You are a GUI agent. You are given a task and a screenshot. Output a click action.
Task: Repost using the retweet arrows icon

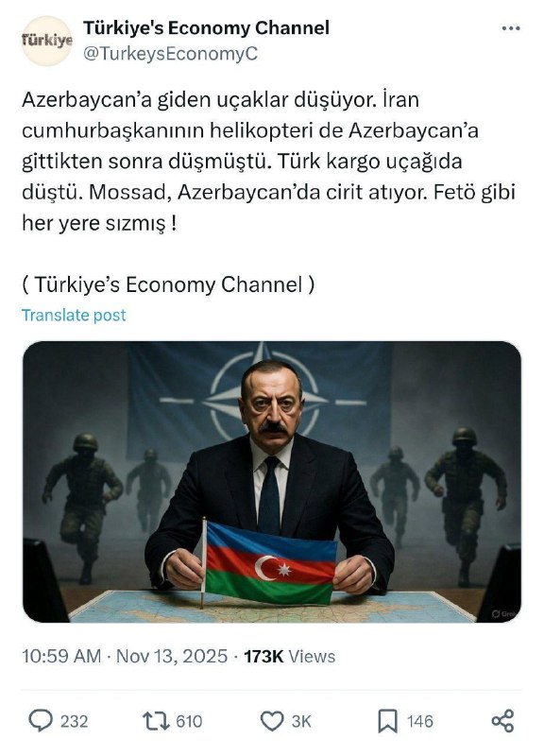pyautogui.click(x=157, y=721)
